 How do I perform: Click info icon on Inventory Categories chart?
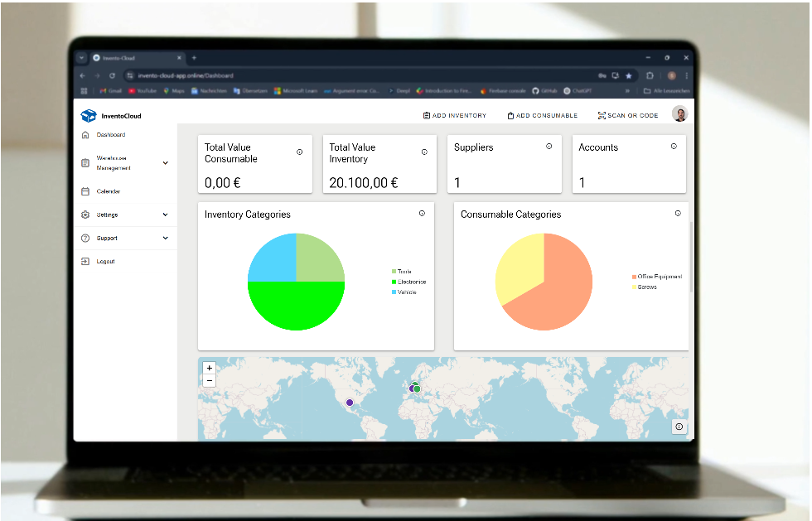422,214
